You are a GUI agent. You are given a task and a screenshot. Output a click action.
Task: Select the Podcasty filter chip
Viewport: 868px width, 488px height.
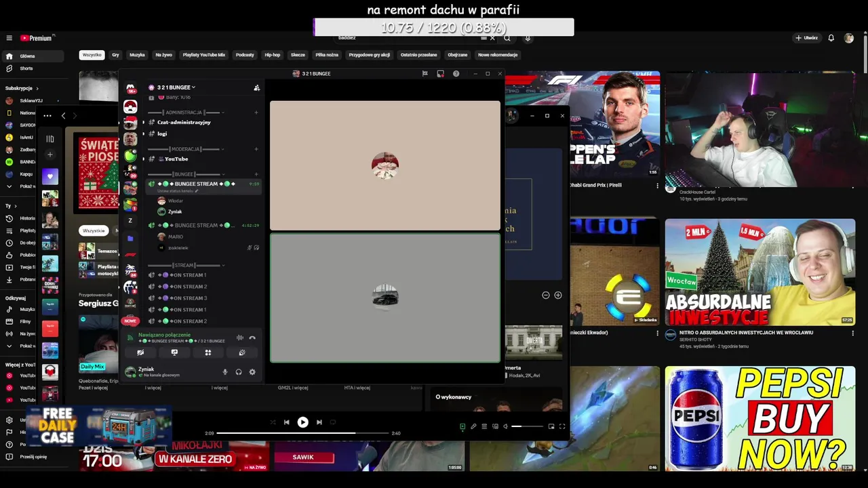pos(245,55)
